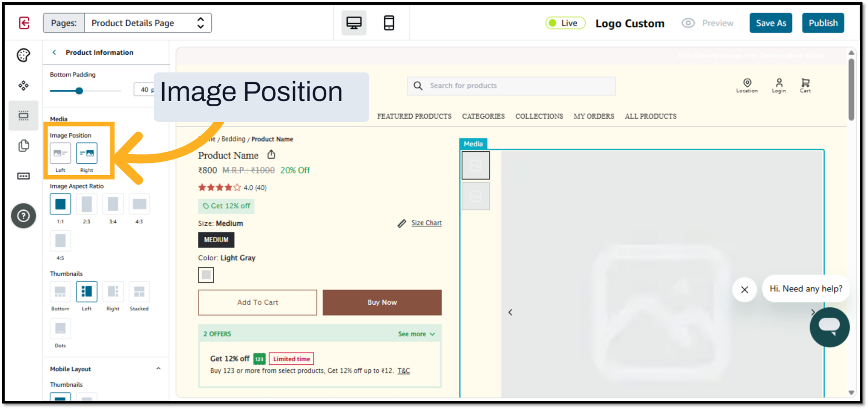Image resolution: width=868 pixels, height=409 pixels.
Task: Open the chat support bubble
Action: [x=829, y=327]
